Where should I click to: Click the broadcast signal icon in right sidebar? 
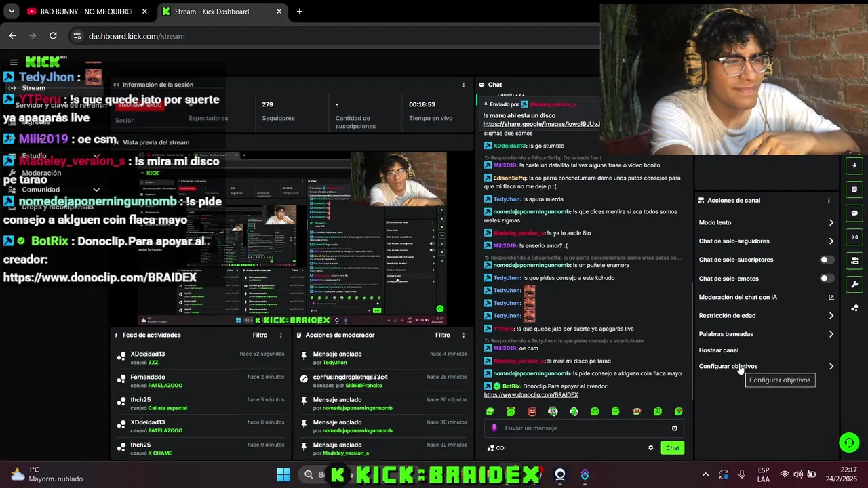854,237
